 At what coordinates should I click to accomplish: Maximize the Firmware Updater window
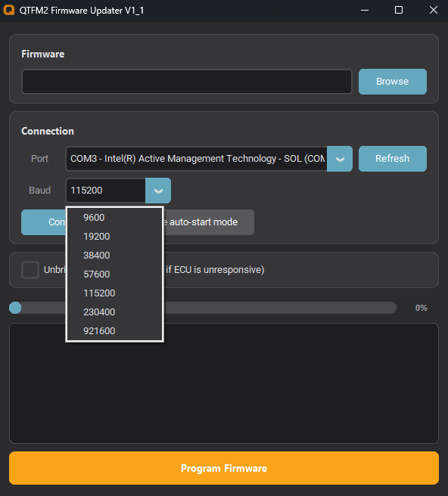pos(399,11)
